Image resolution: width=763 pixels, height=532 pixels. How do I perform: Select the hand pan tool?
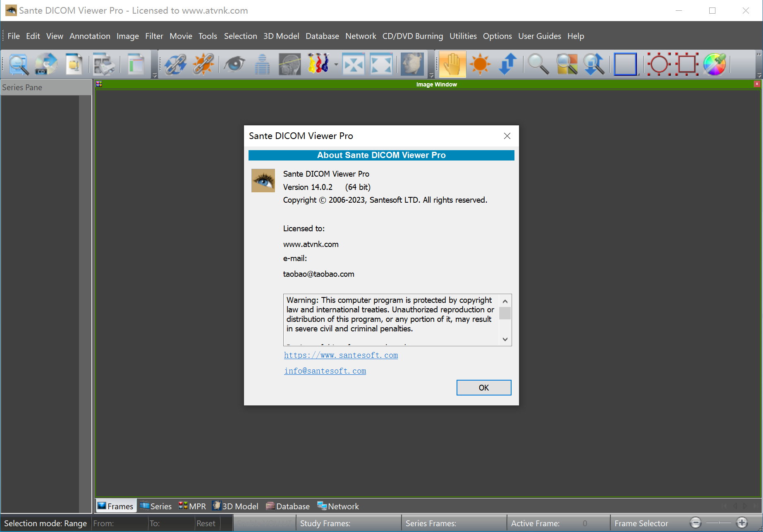452,64
